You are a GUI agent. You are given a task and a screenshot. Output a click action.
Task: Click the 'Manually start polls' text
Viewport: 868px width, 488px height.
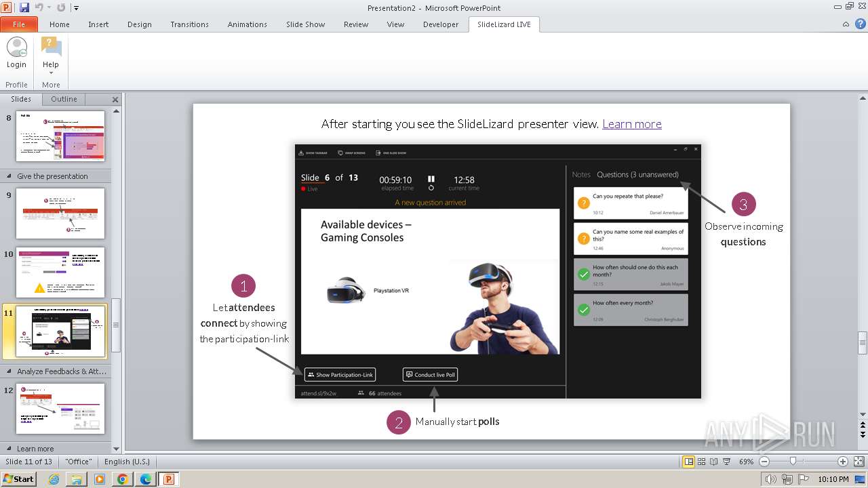457,422
